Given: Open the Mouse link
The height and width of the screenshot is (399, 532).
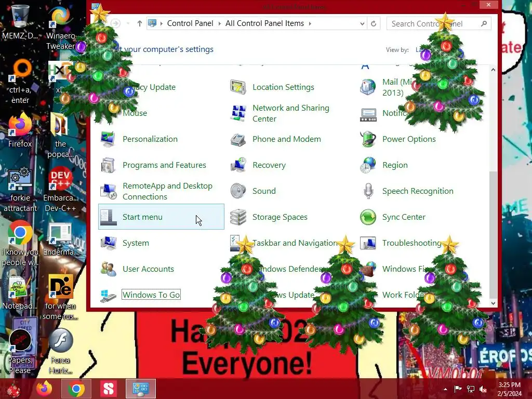Looking at the screenshot, I should point(135,113).
